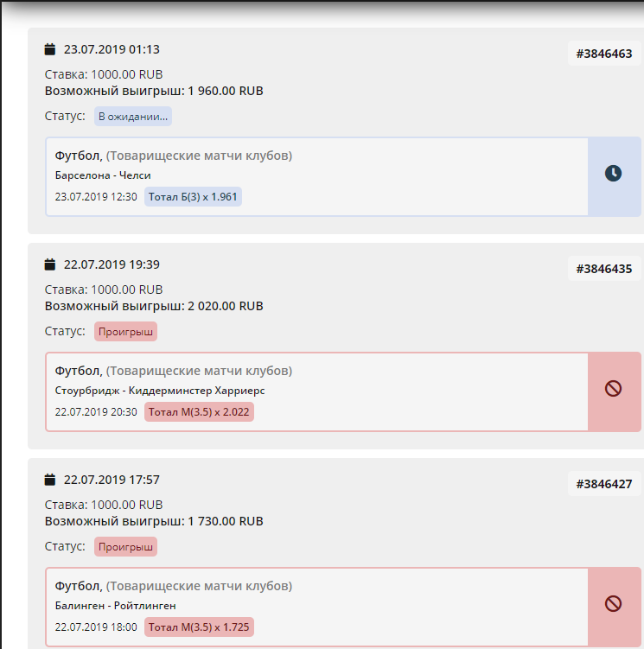Click calendar icon beside 23.07.2019 01:13
The width and height of the screenshot is (644, 649).
coord(50,49)
